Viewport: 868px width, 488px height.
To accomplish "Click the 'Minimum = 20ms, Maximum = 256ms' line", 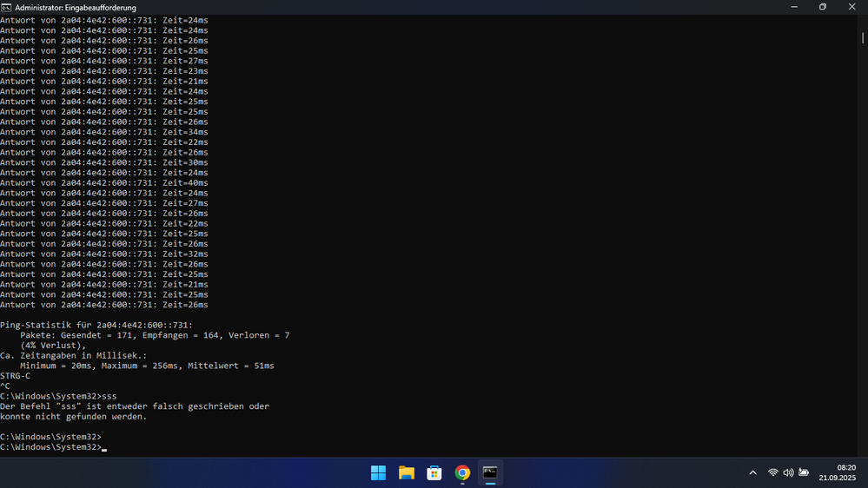I will 147,366.
